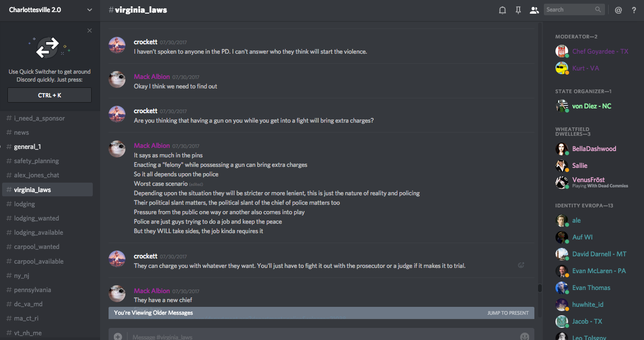Open Chef Goyardee - TX member profile
The width and height of the screenshot is (644, 340).
pyautogui.click(x=600, y=52)
